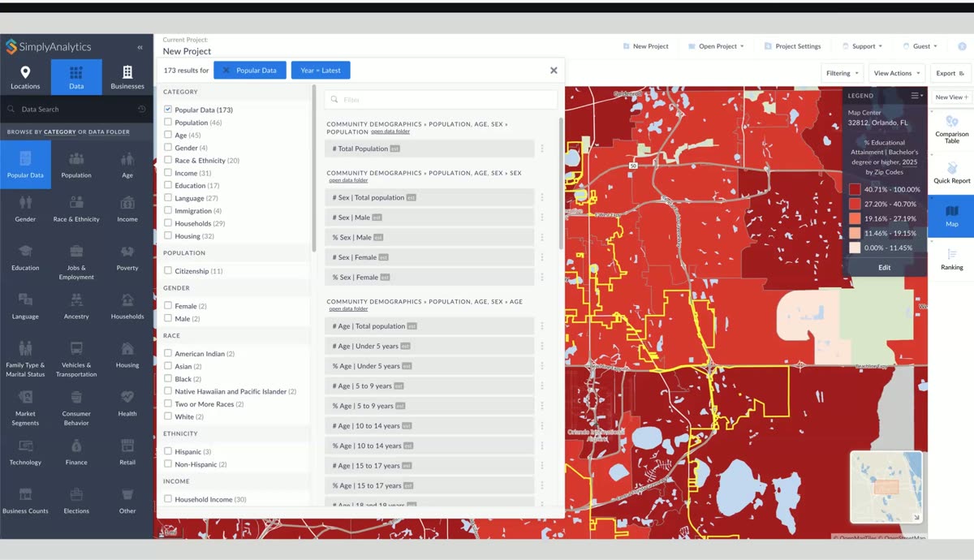This screenshot has width=974, height=560.
Task: Click the 19.16% - 27.19% legend swatch
Action: (x=855, y=219)
